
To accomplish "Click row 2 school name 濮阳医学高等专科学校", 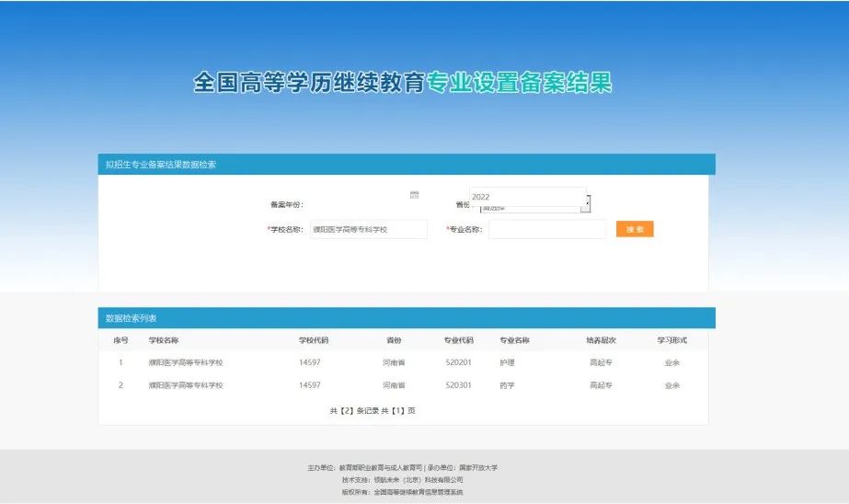I will pos(186,385).
